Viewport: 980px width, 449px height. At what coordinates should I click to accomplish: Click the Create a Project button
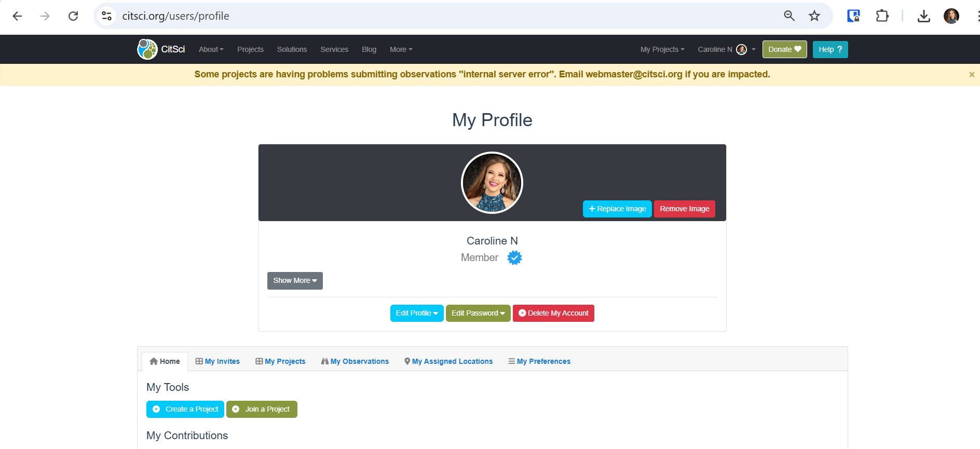pos(185,409)
